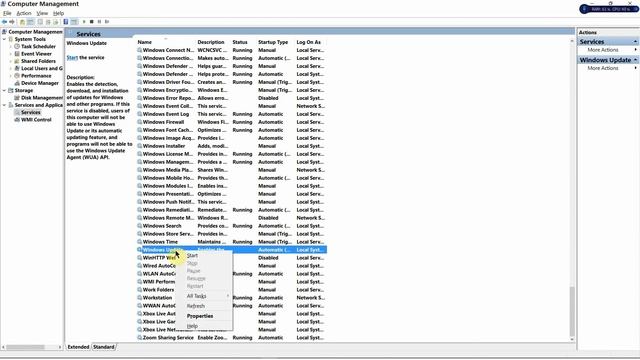This screenshot has height=360, width=640.
Task: Open Shared Folders in the console tree
Action: point(38,61)
